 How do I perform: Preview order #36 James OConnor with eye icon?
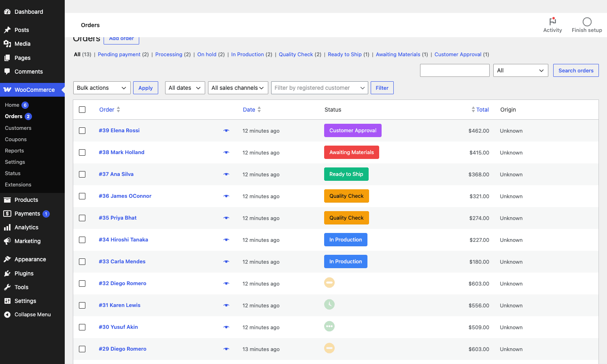[x=226, y=196]
